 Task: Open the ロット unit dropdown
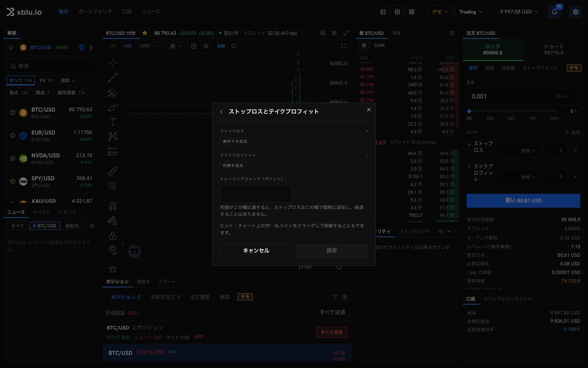565,96
